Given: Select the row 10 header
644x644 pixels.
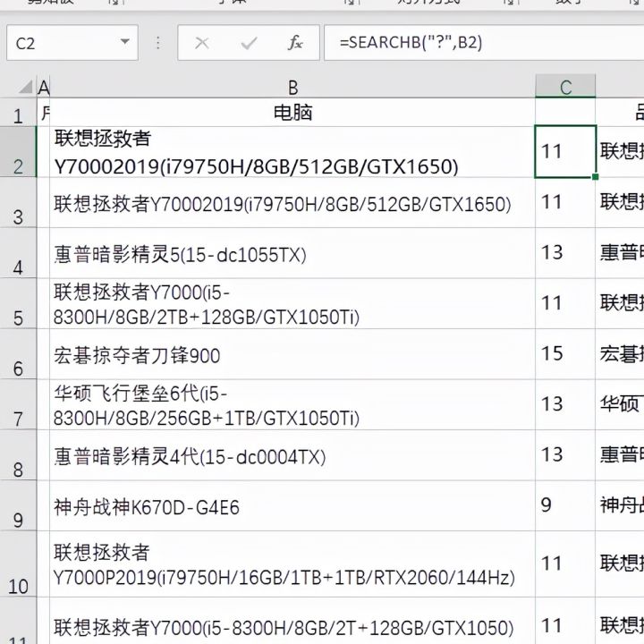Looking at the screenshot, I should click(18, 564).
